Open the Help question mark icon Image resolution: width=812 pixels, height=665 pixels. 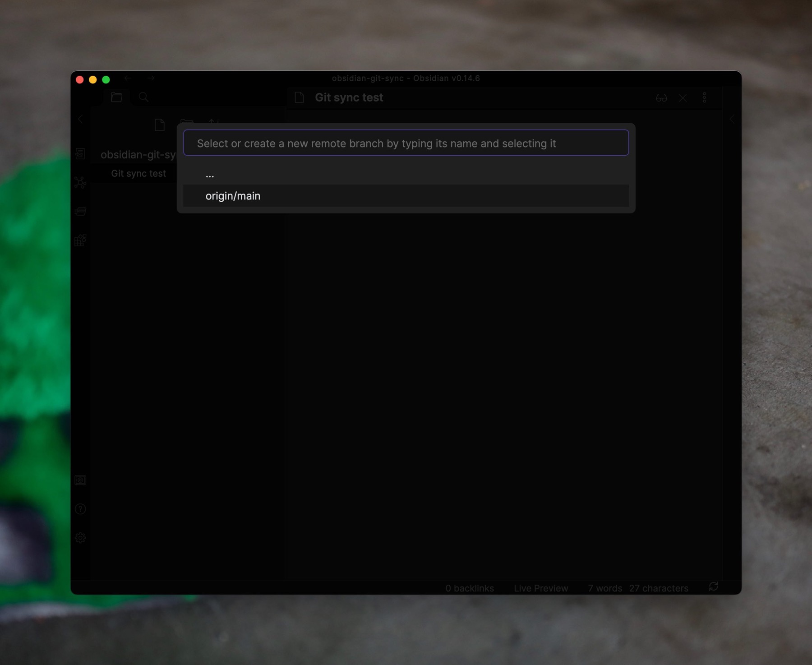[80, 509]
